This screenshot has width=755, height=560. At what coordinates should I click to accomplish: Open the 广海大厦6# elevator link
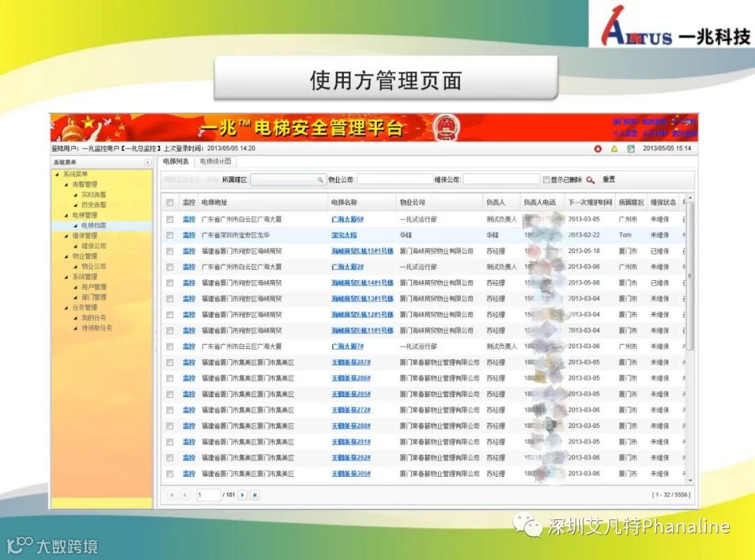pyautogui.click(x=347, y=220)
